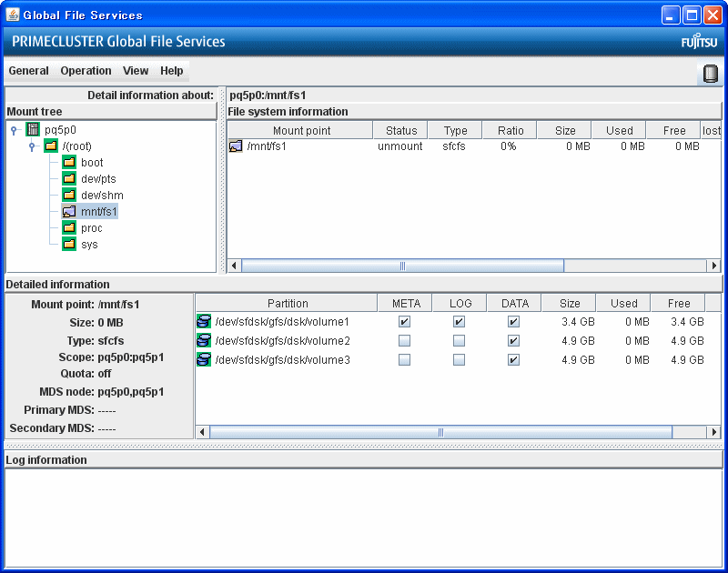Click the LOG column header

(460, 304)
